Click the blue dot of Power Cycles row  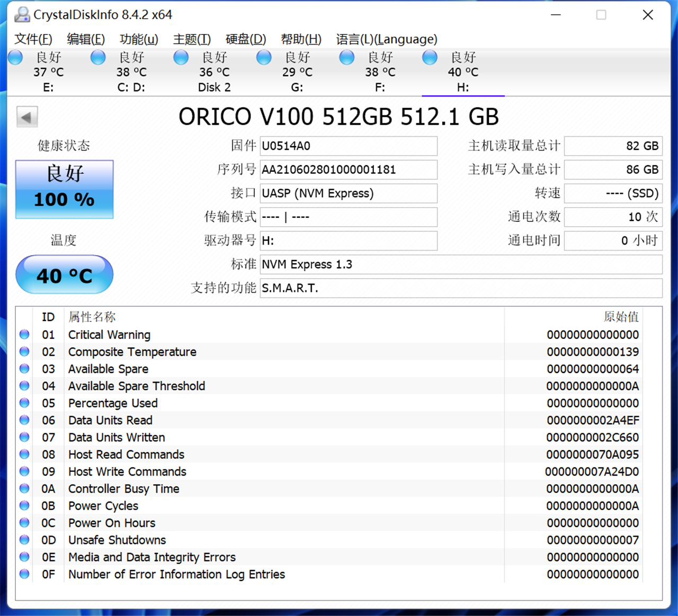tap(24, 505)
